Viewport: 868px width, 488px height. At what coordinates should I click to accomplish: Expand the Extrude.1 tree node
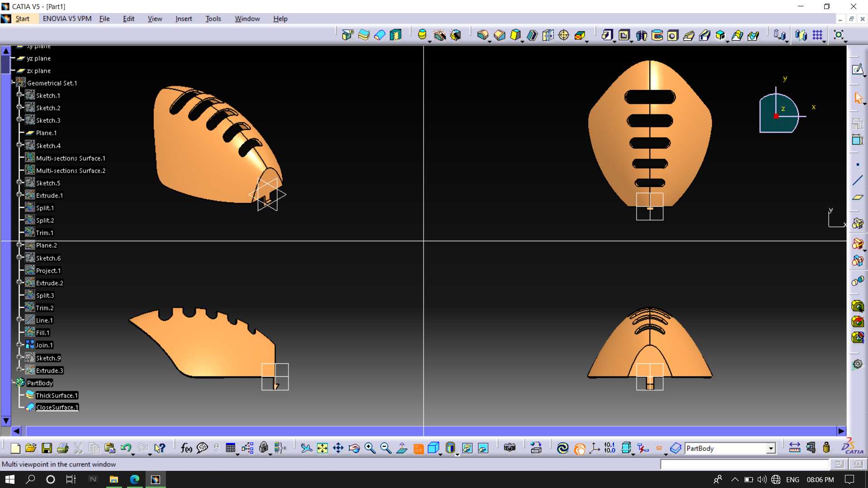pyautogui.click(x=19, y=195)
